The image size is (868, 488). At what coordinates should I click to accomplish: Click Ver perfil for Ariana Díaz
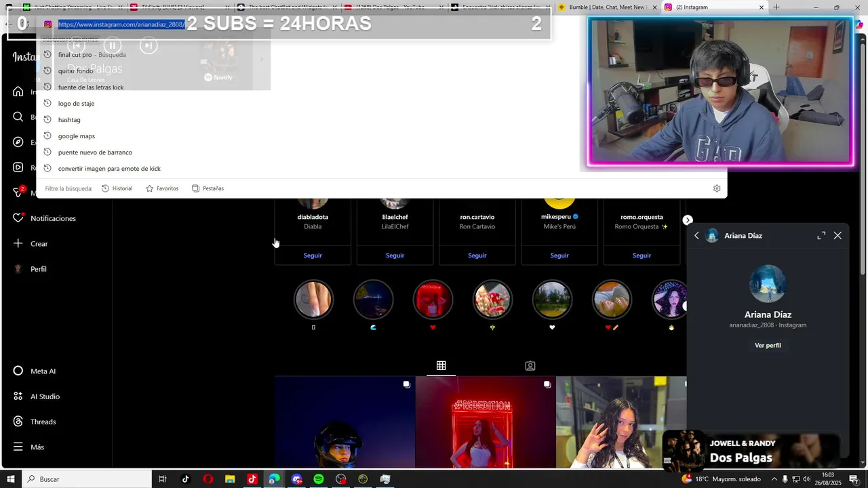[x=768, y=346]
